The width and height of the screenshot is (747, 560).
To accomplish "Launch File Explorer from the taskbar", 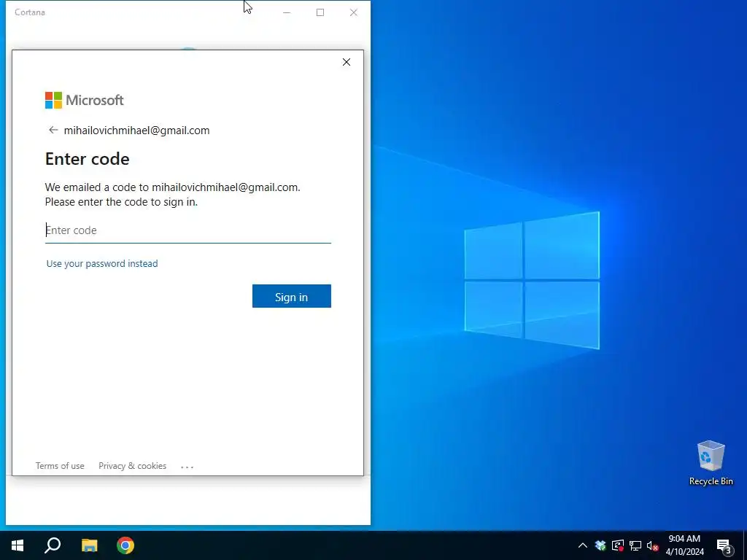I will point(89,545).
